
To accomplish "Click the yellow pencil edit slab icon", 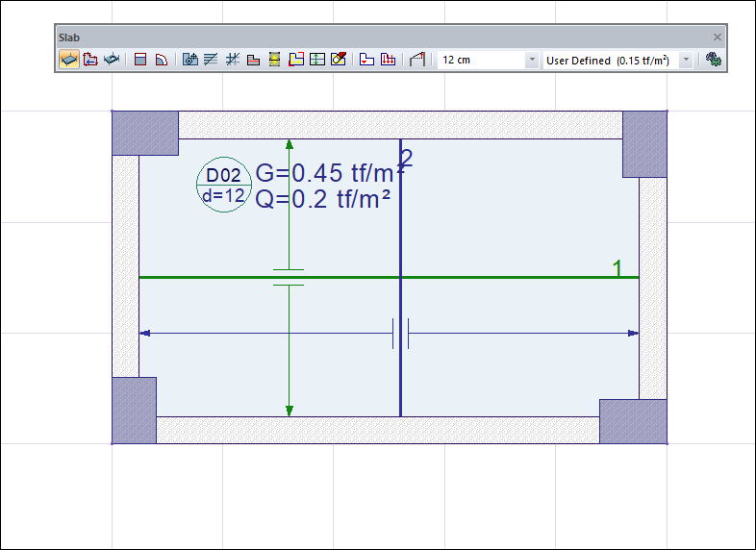I will (338, 60).
